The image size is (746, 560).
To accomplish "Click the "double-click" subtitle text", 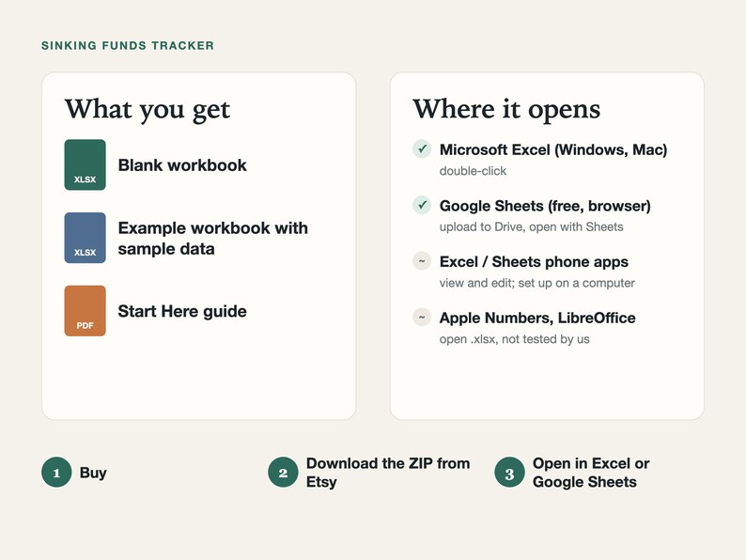I will coord(473,171).
